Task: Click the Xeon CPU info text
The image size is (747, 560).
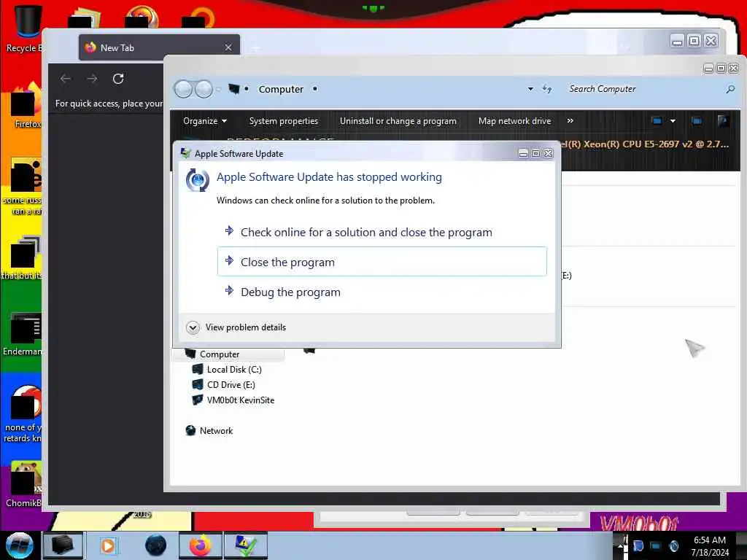Action: (x=645, y=144)
